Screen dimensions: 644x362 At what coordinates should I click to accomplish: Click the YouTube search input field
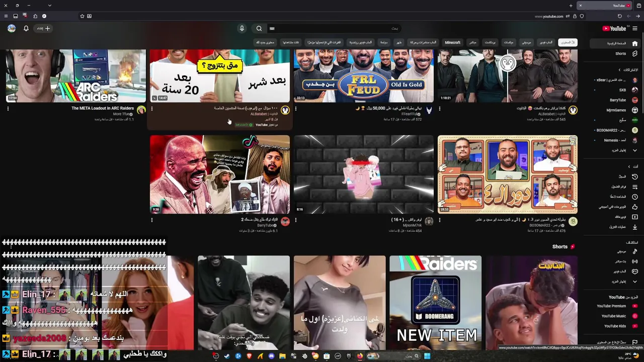tap(335, 29)
